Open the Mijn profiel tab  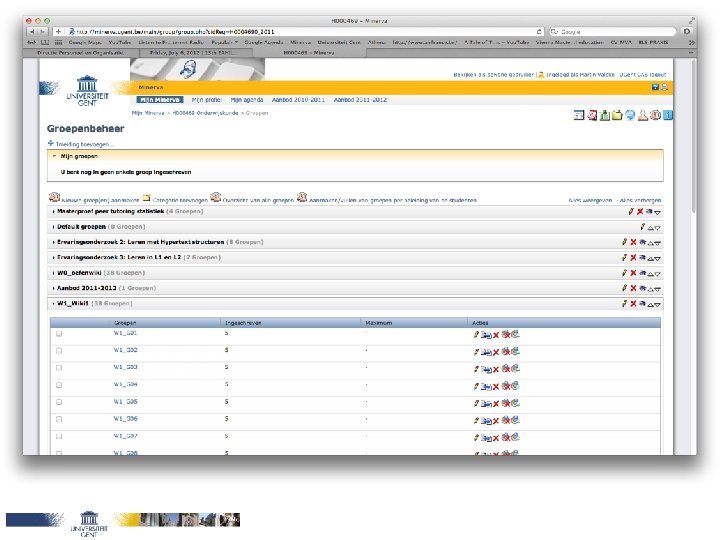pyautogui.click(x=207, y=100)
